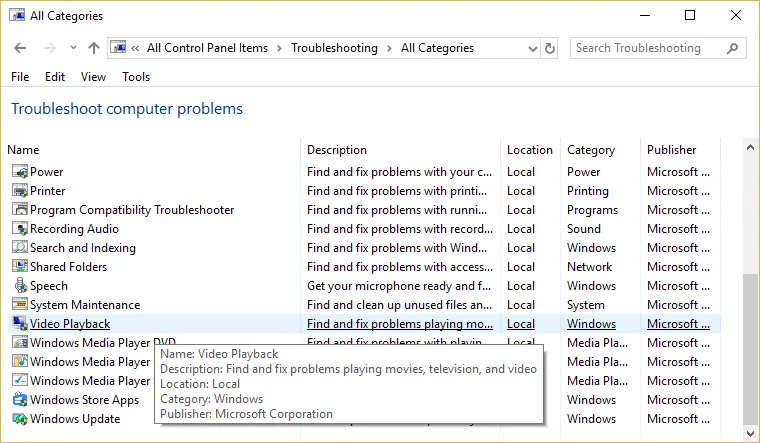Click the search magnifier icon

tap(732, 48)
